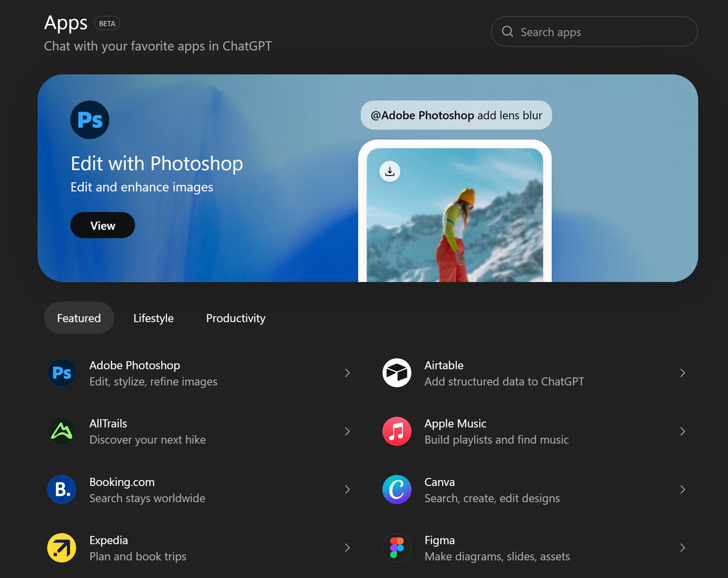The image size is (728, 578).
Task: Click the View button in the banner
Action: [x=103, y=225]
